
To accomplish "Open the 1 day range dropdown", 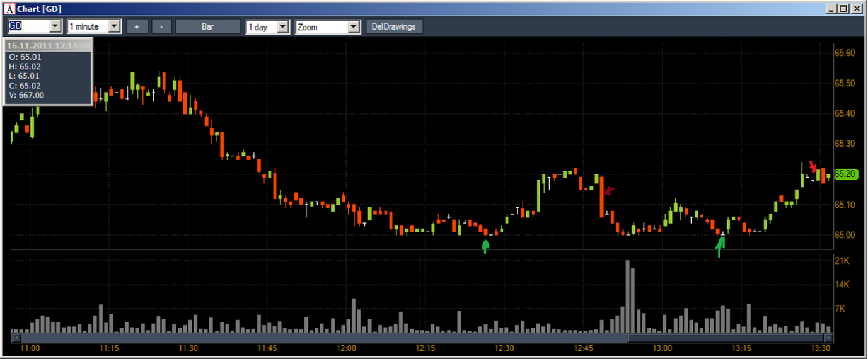I will [283, 27].
